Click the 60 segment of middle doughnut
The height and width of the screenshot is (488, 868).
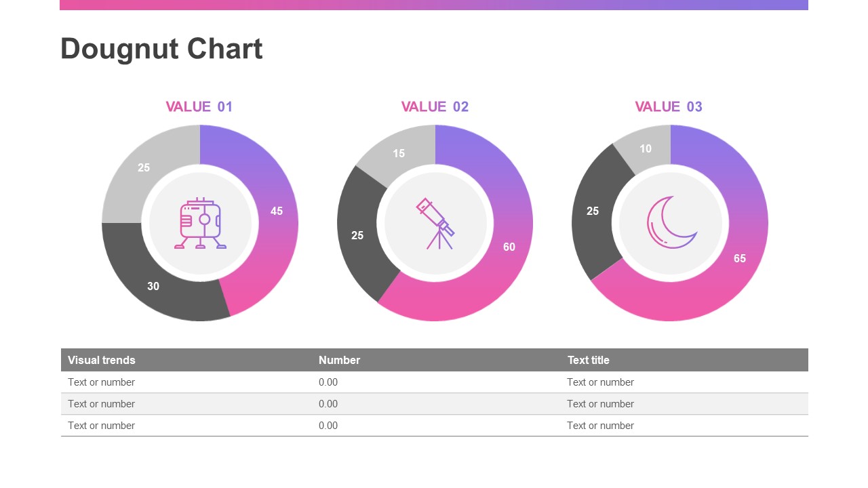509,247
